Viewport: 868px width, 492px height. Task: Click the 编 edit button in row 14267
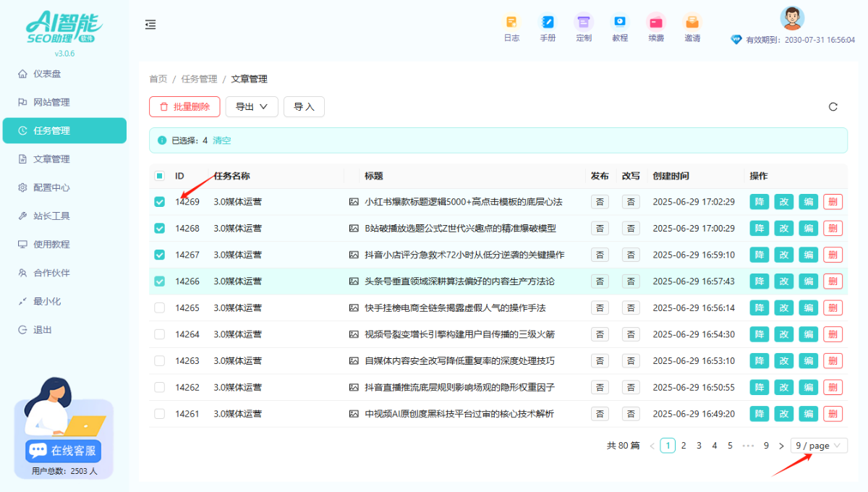[808, 255]
